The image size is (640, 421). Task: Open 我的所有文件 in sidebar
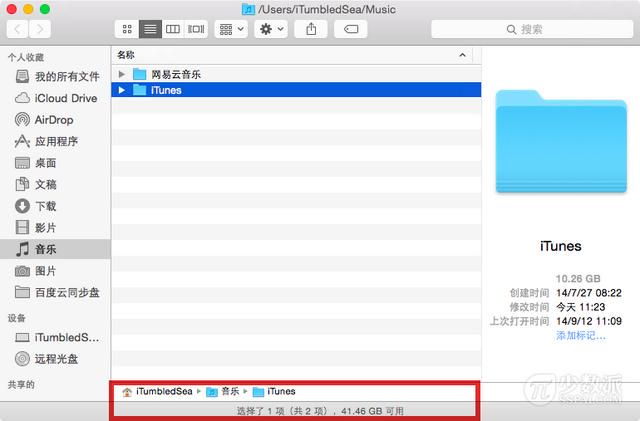click(57, 76)
